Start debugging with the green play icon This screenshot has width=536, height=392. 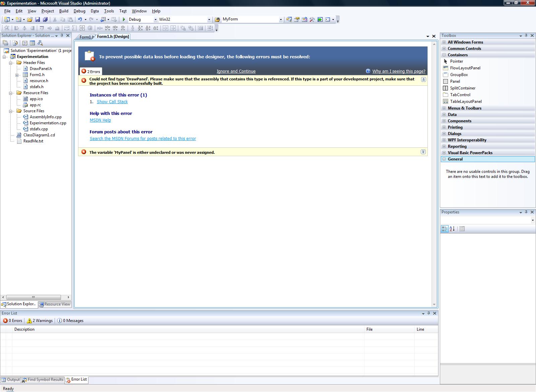coord(124,19)
